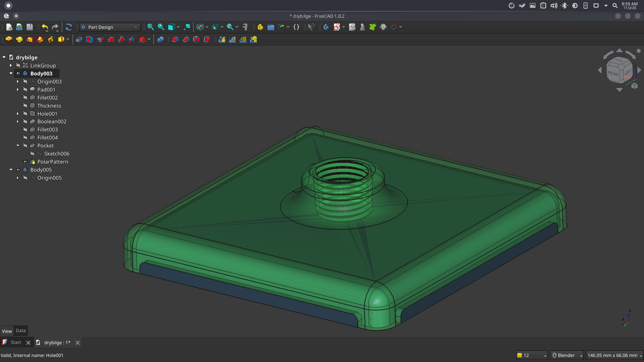
Task: Select the Additive Loft tool
Action: pos(30,40)
